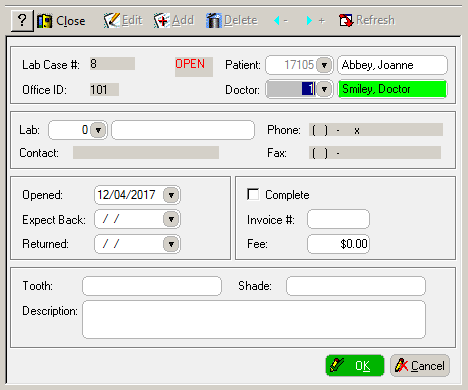Open the Opened date picker dropdown

(171, 195)
